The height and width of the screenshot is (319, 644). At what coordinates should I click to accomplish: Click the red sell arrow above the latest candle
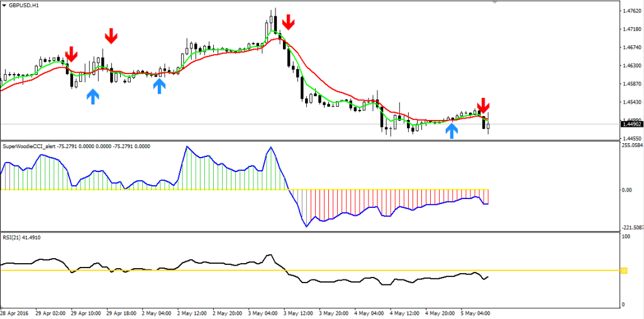point(483,105)
